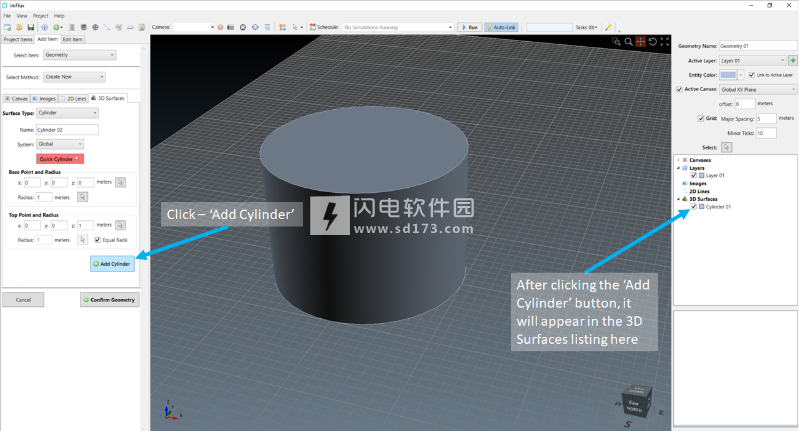Open the Surface Type Cylinder dropdown
The image size is (799, 431).
[x=67, y=113]
